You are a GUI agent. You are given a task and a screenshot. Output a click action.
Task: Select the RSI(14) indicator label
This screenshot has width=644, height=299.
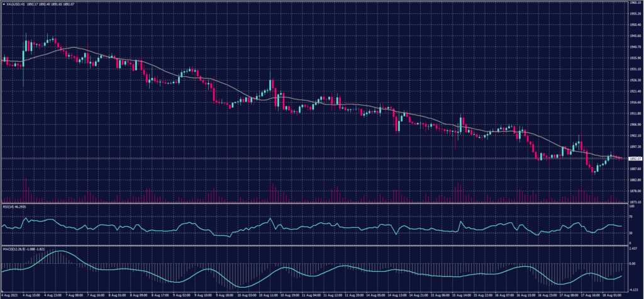[9, 206]
